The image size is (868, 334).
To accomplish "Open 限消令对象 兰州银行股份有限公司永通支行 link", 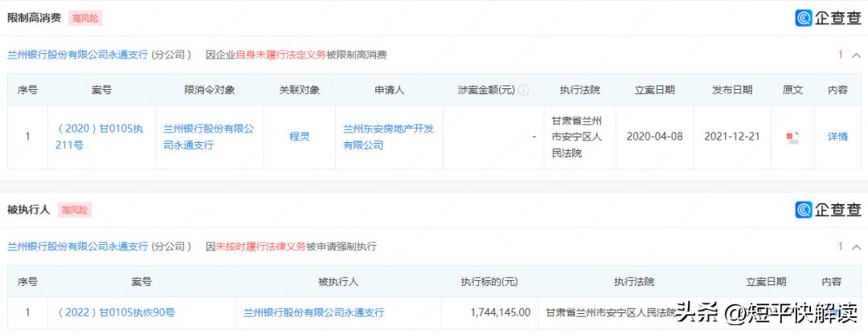I will [x=209, y=137].
